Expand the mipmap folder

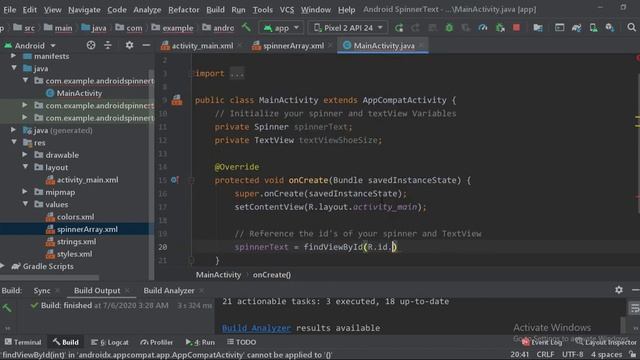point(25,192)
